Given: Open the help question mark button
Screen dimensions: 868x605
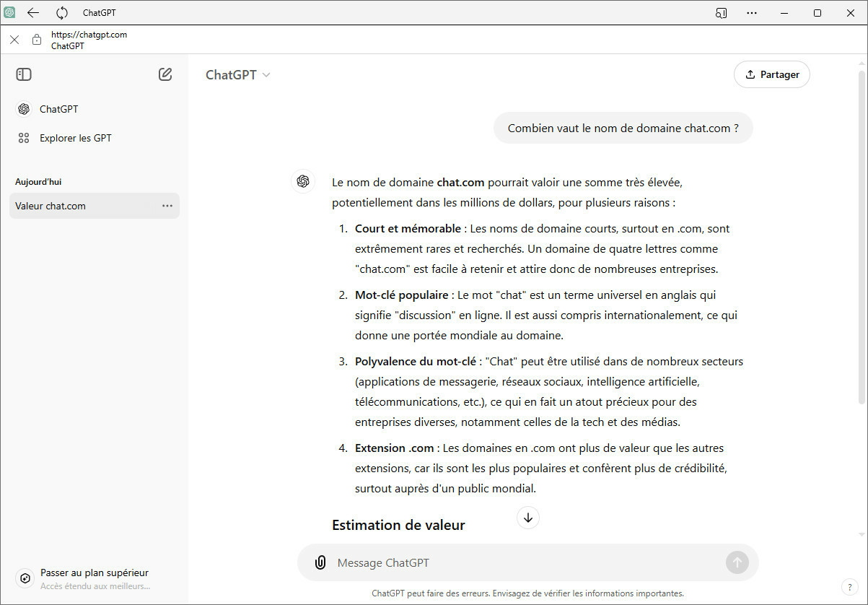Looking at the screenshot, I should tap(849, 586).
